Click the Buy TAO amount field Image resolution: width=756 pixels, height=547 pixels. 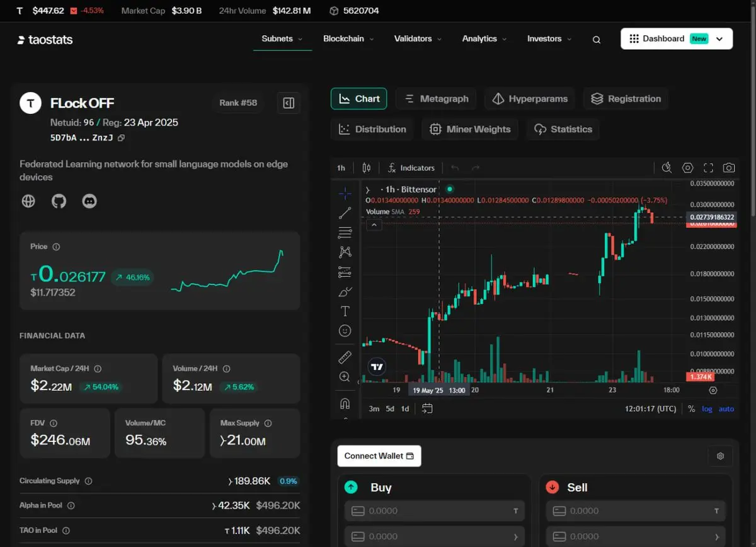click(435, 511)
